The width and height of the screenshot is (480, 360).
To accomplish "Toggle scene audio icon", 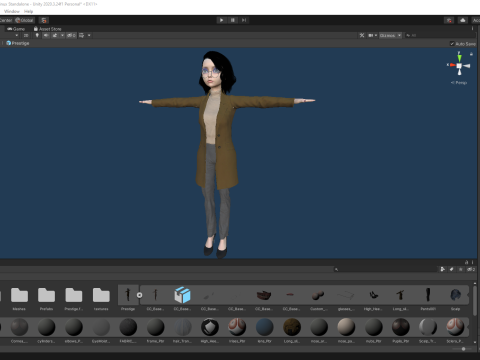I will [46, 35].
